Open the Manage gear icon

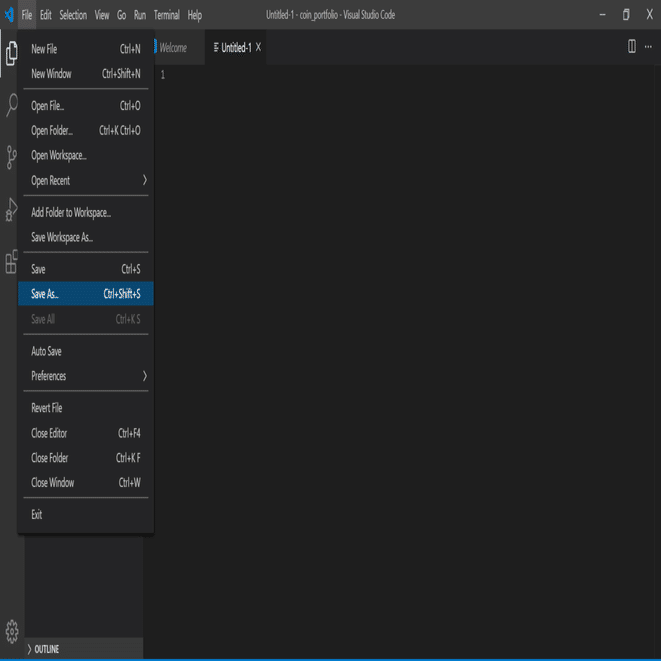pyautogui.click(x=12, y=631)
